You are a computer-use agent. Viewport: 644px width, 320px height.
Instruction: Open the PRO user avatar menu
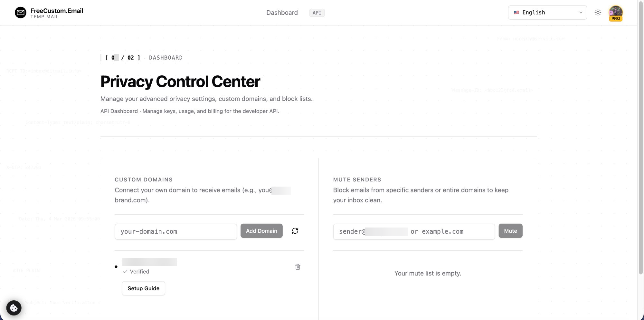click(615, 13)
